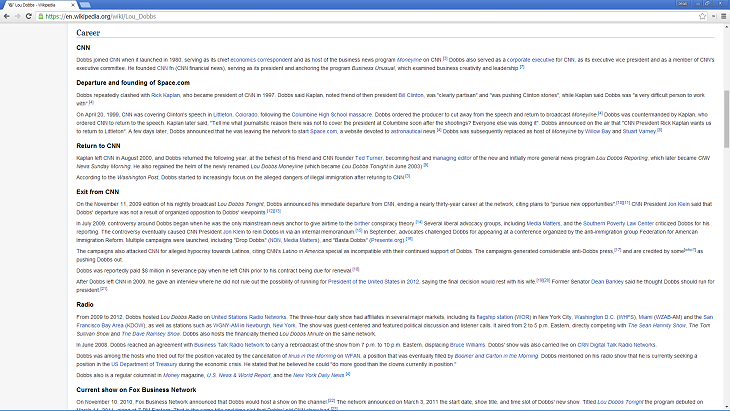
Task: Click the 'Return to CNN' heading
Action: coord(98,146)
